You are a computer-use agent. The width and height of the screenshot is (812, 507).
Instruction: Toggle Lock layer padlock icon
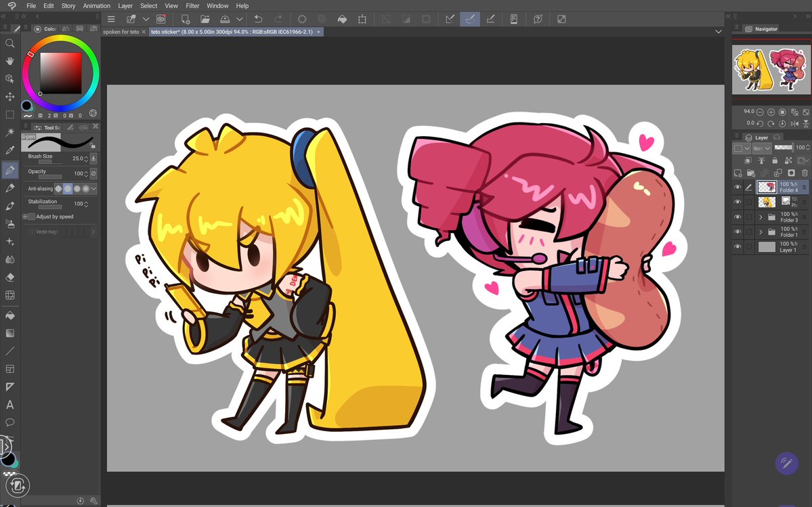775,161
